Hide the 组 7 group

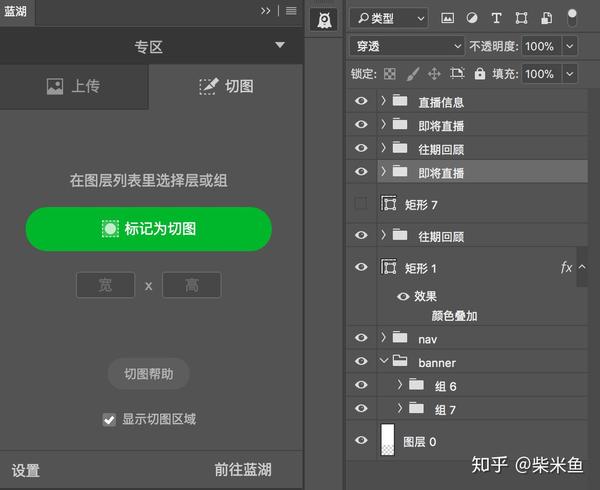click(361, 408)
